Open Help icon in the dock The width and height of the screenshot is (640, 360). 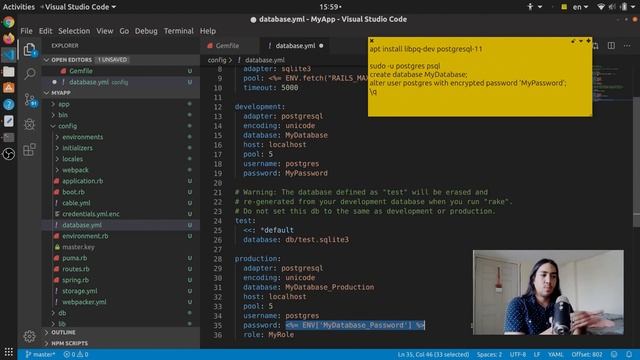point(9,104)
